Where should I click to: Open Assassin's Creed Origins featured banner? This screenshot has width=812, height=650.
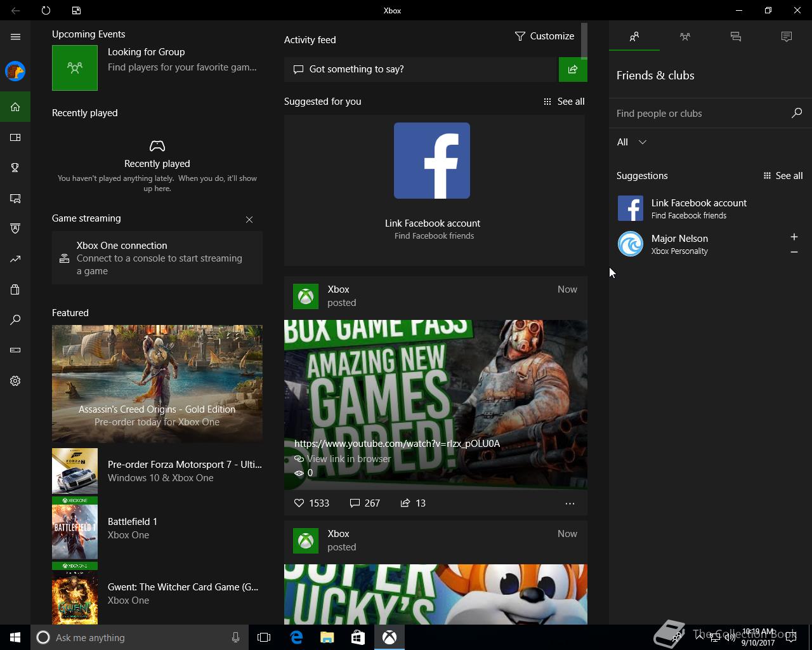[x=157, y=383]
